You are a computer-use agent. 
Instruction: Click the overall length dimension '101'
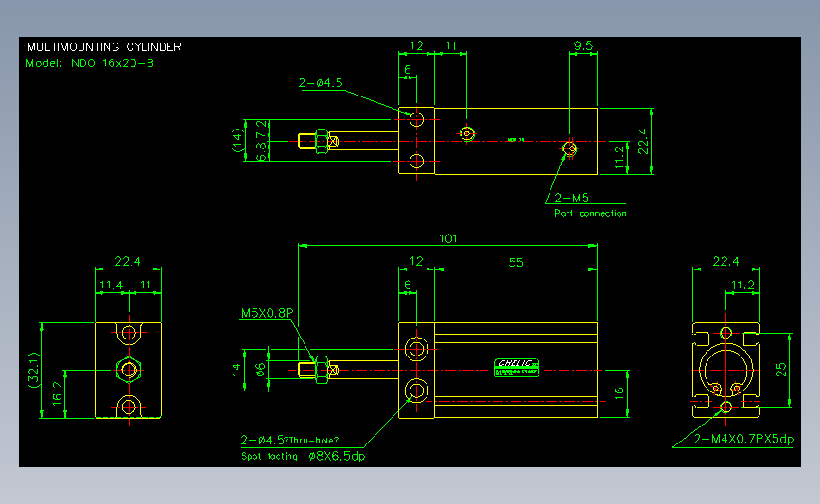pos(448,238)
